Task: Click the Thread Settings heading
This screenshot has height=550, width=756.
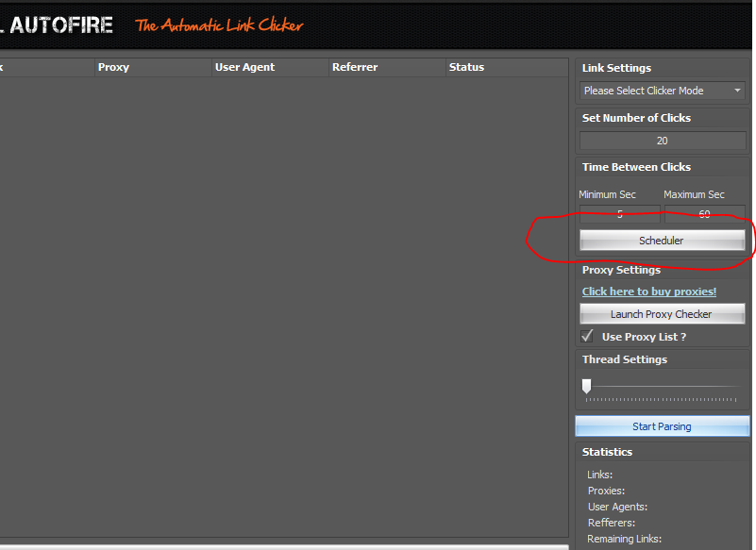Action: (625, 359)
